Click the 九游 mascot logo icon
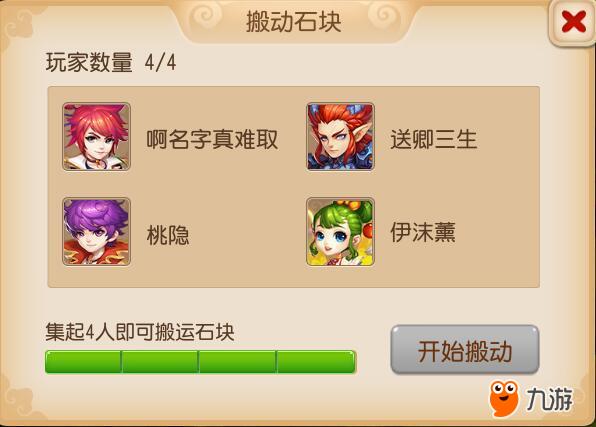The width and height of the screenshot is (596, 427). (x=504, y=398)
